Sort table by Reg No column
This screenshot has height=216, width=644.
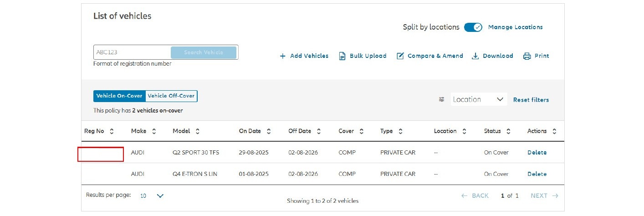112,131
